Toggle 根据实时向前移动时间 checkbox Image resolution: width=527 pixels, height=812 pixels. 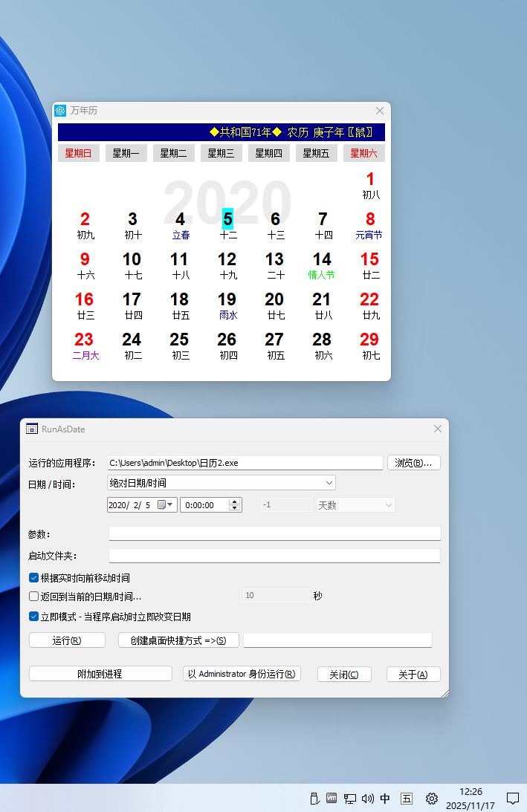coord(34,577)
